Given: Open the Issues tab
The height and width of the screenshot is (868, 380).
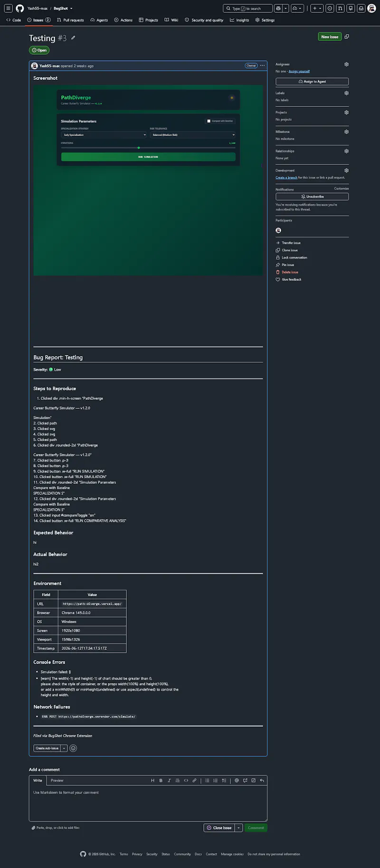Looking at the screenshot, I should 39,20.
